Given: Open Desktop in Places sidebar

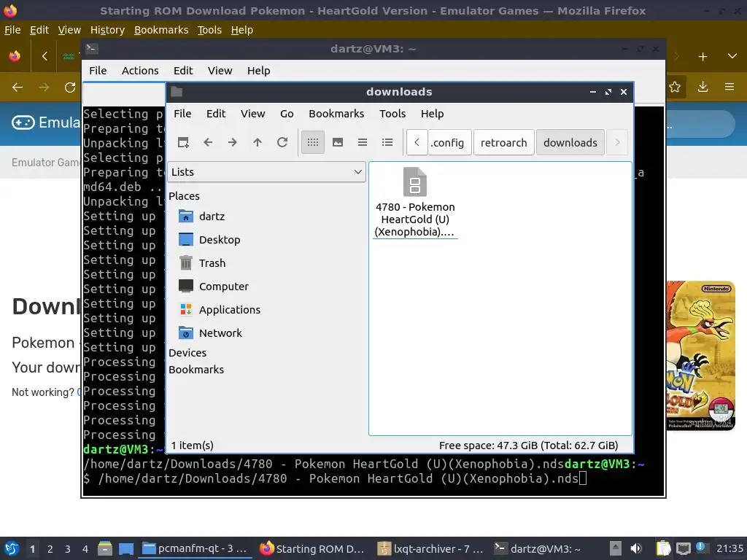Looking at the screenshot, I should [209, 239].
